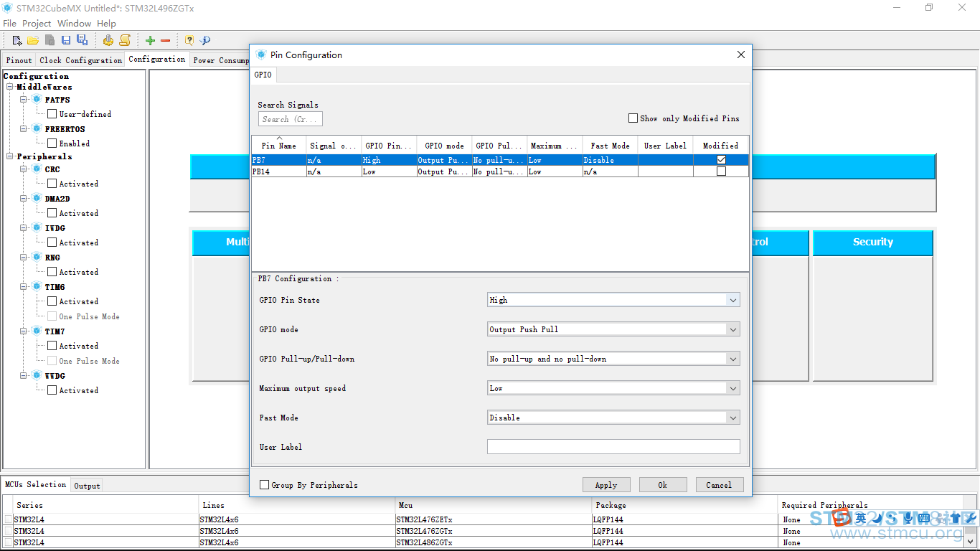The width and height of the screenshot is (980, 551).
Task: Close the Pin Configuration dialog
Action: [741, 55]
